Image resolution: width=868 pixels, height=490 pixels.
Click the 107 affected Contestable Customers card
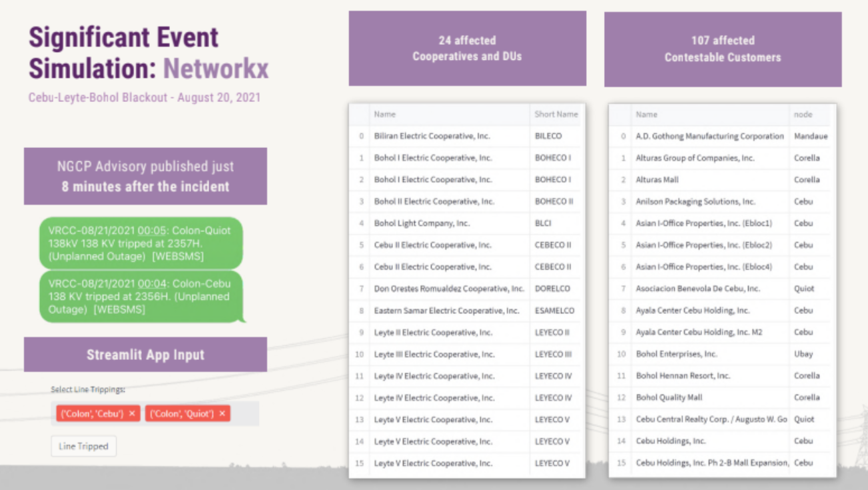tap(721, 47)
